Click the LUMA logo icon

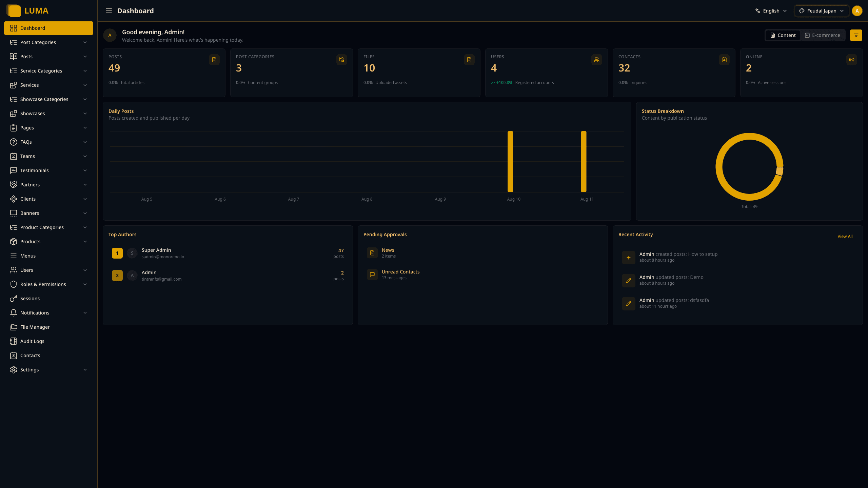[14, 11]
